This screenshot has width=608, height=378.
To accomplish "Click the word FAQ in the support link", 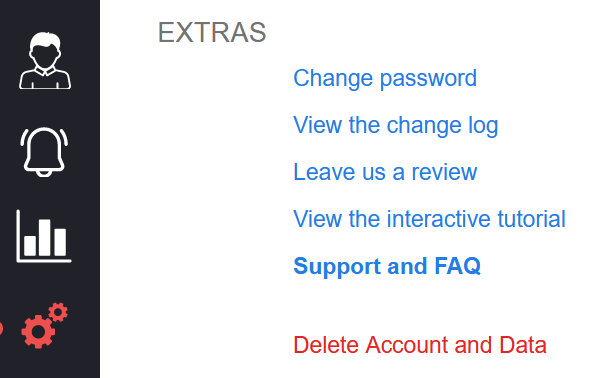I will tap(458, 266).
